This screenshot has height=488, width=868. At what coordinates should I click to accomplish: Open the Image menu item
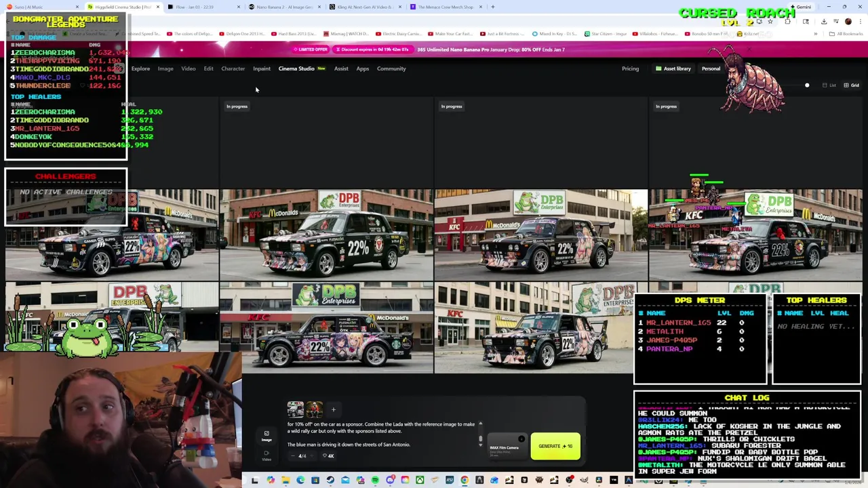[165, 68]
